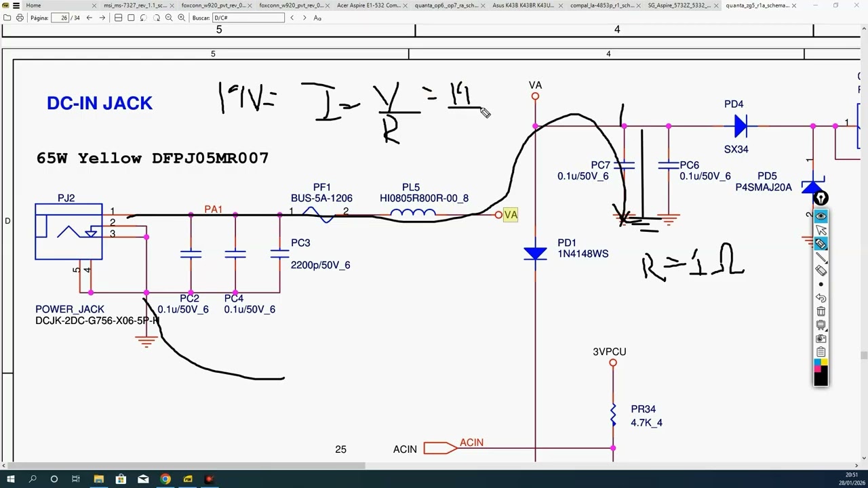
Task: Open Windows taskbar search
Action: pos(33,479)
